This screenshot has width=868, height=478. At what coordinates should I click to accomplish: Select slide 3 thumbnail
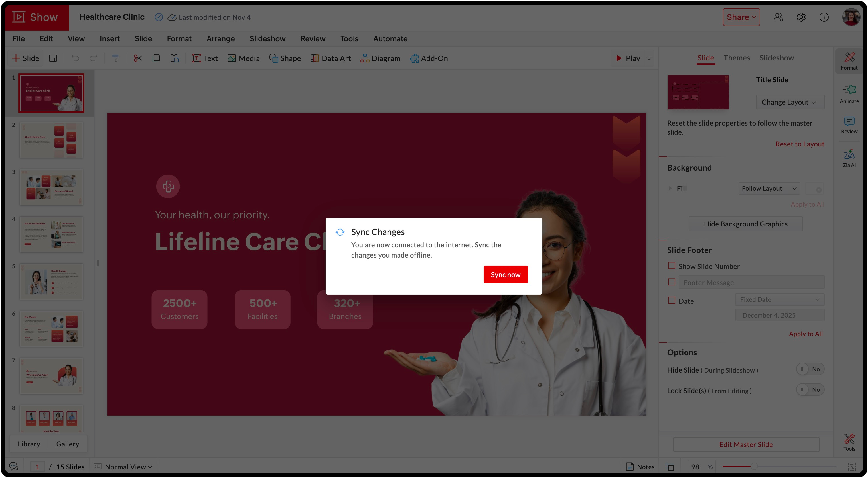click(x=51, y=187)
